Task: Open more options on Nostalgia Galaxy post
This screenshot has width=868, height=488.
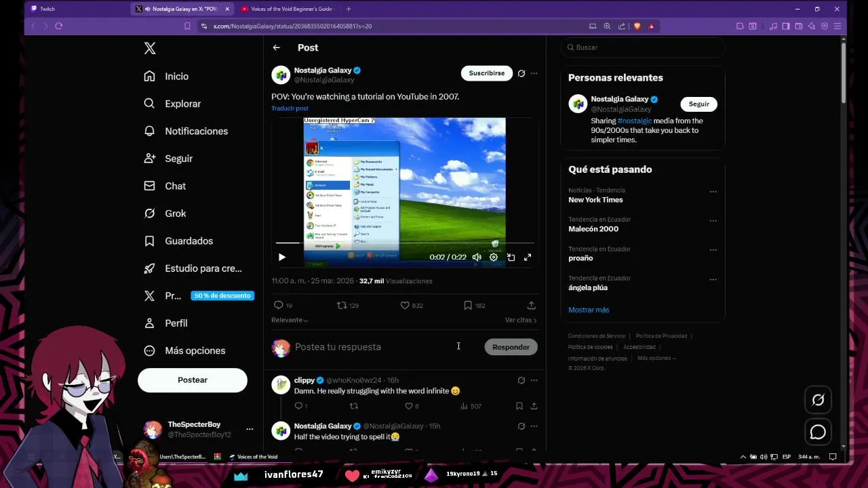Action: tap(534, 73)
